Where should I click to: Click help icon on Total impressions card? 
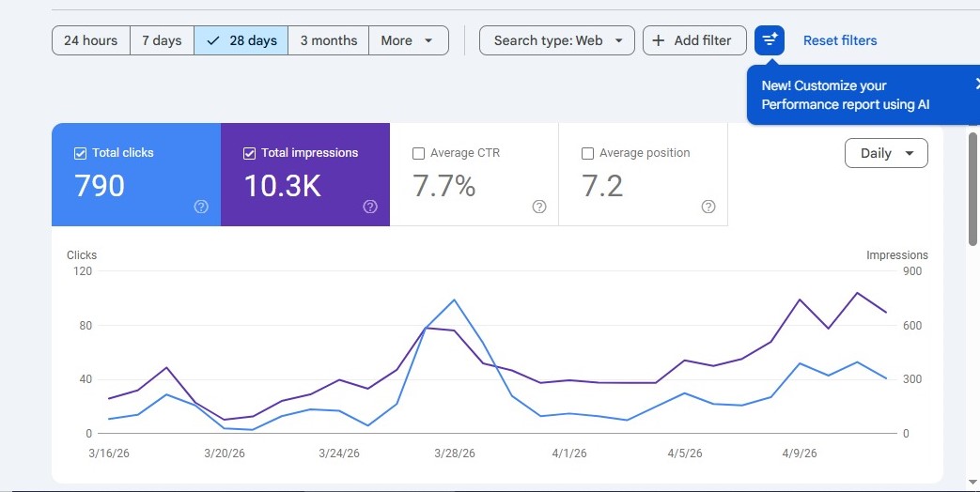pos(370,207)
